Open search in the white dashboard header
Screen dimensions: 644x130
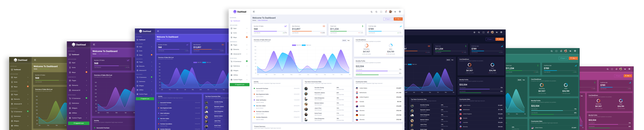pyautogui.click(x=376, y=12)
